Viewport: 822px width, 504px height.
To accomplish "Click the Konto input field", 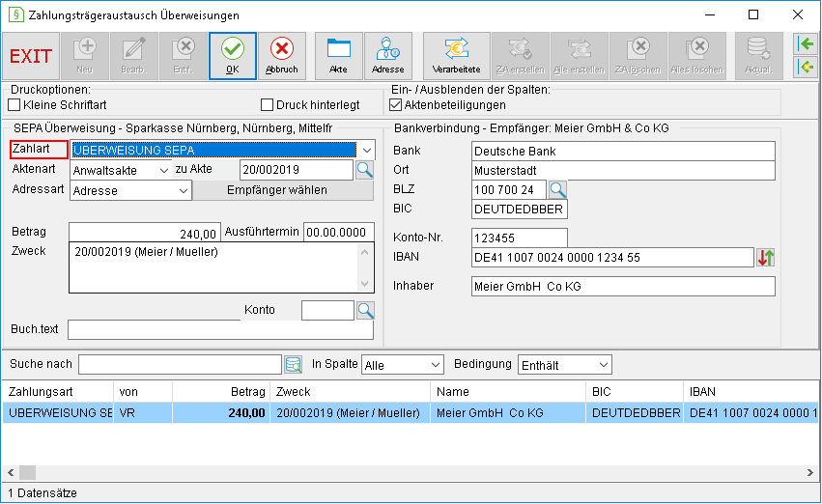I will [x=327, y=310].
